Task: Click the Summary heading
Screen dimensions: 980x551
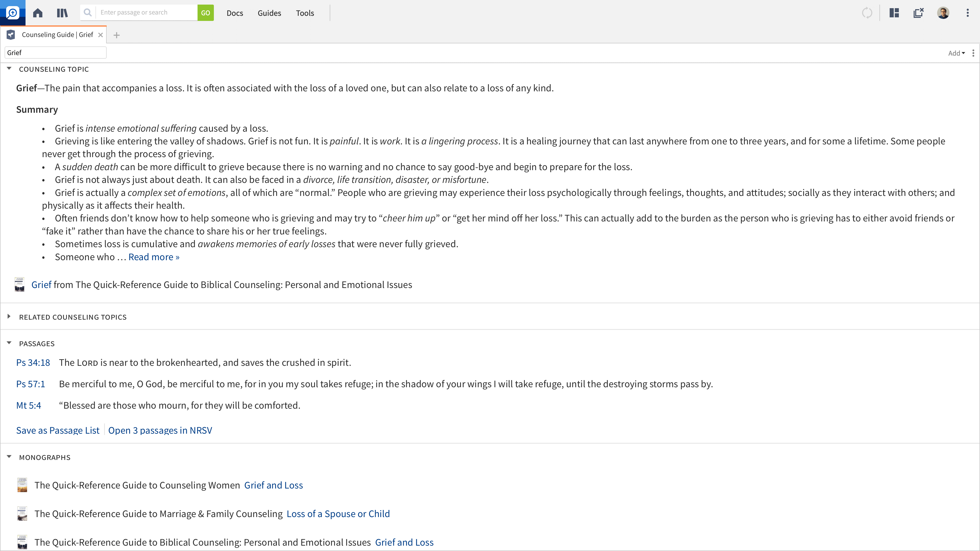Action: click(37, 109)
